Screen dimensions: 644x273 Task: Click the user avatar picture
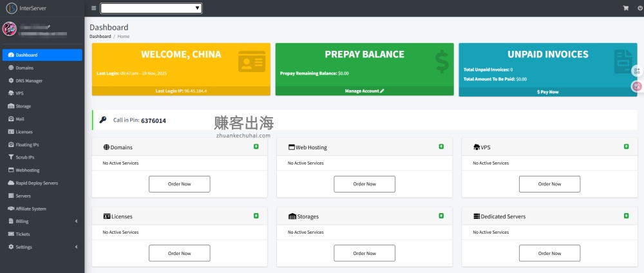pos(10,30)
